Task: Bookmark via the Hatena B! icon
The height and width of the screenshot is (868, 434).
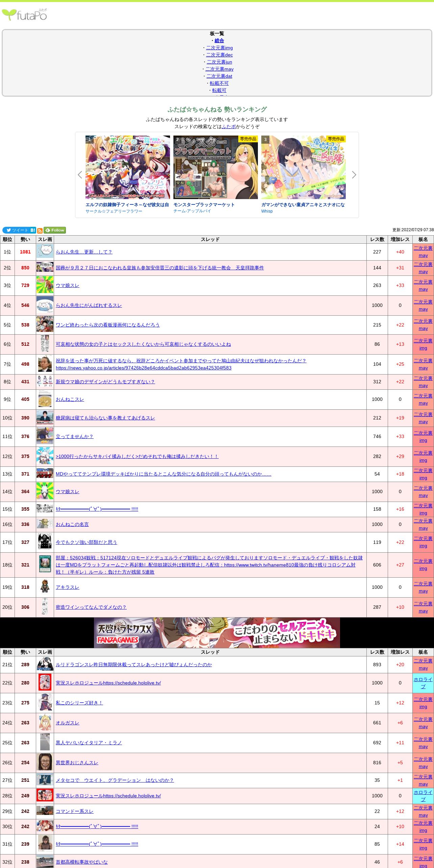Action: point(33,230)
